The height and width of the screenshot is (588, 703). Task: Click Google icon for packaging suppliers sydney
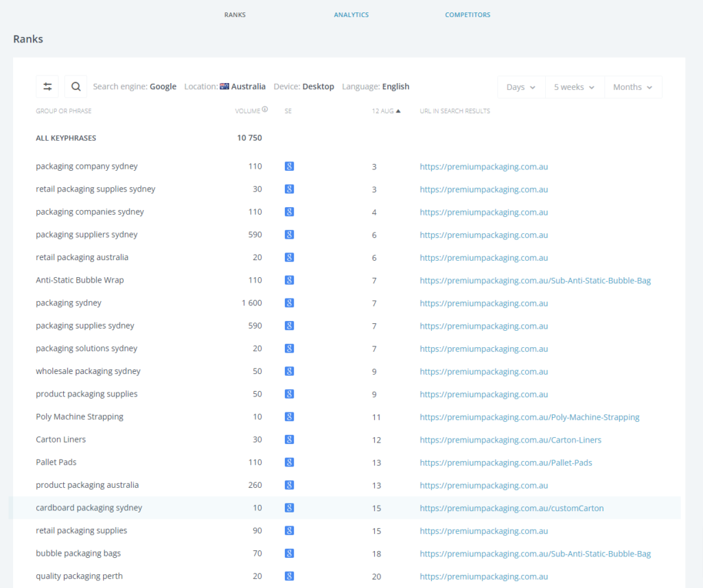tap(289, 235)
